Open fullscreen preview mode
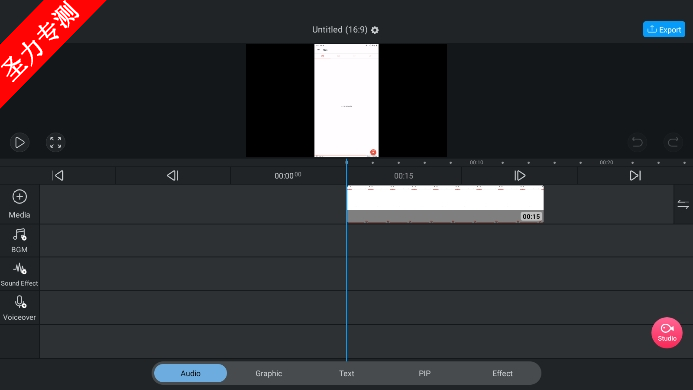The image size is (693, 390). (56, 142)
